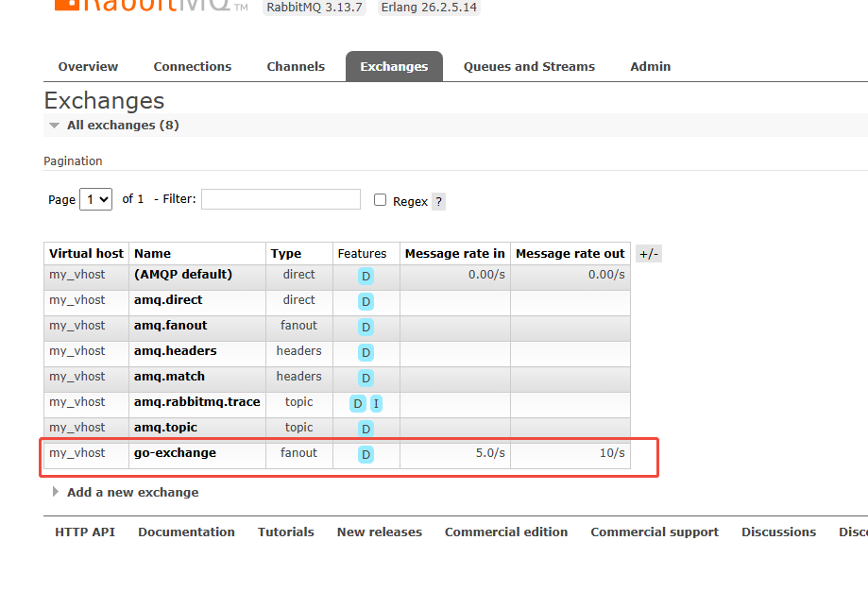868x608 pixels.
Task: Click the D durable badge for amq.fanout
Action: 366,327
